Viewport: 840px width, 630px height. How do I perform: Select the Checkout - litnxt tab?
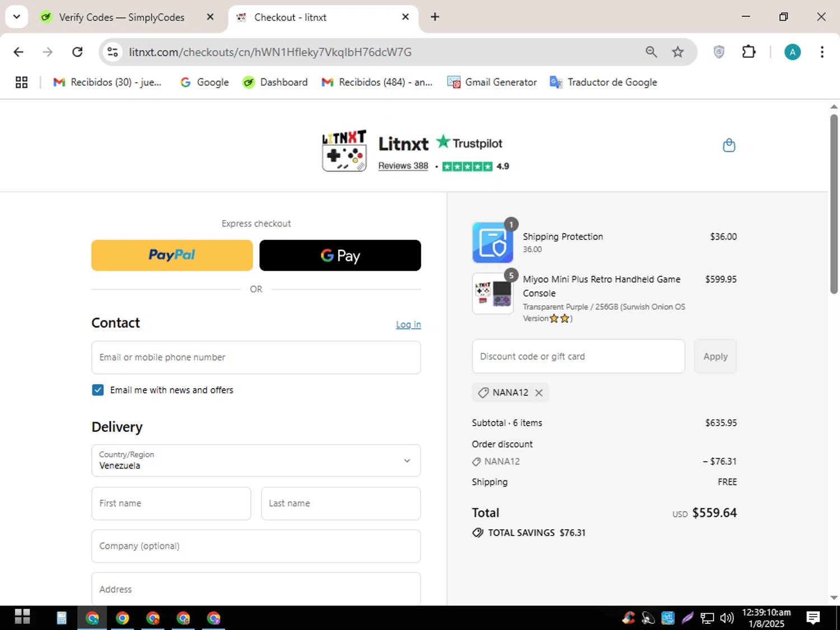point(314,17)
